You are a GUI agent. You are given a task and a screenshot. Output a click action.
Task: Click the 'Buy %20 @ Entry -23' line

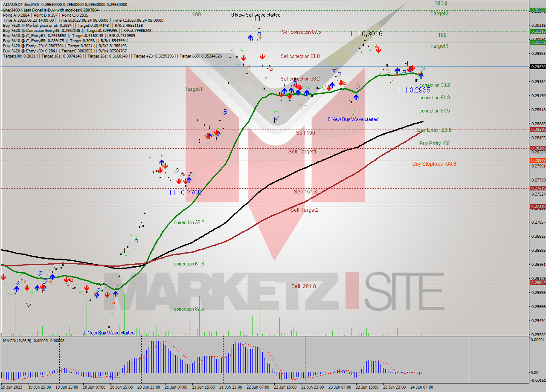pos(65,46)
